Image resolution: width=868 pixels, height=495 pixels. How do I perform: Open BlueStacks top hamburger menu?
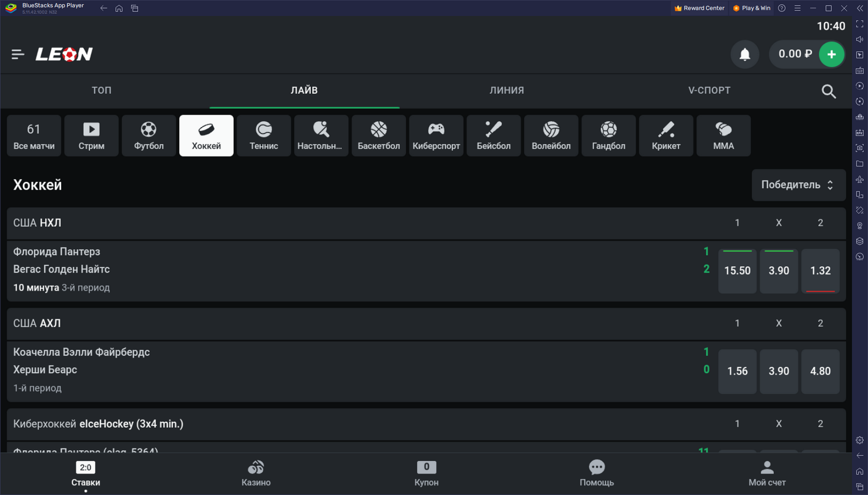tap(797, 8)
